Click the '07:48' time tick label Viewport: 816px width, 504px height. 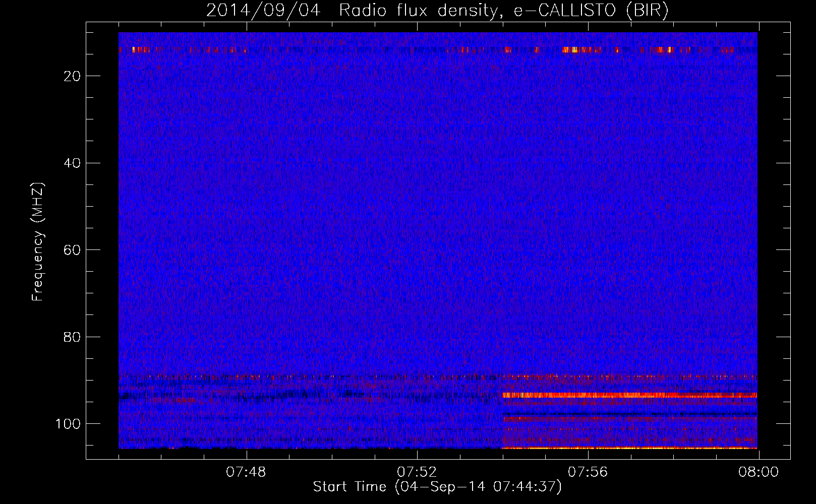(x=246, y=472)
